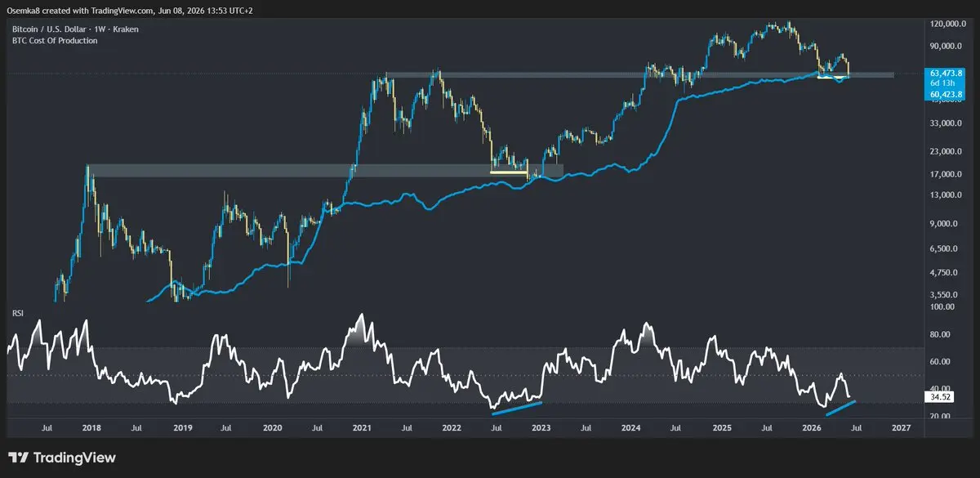Viewport: 980px width, 478px height.
Task: Click the 2020 time axis label
Action: click(x=272, y=428)
